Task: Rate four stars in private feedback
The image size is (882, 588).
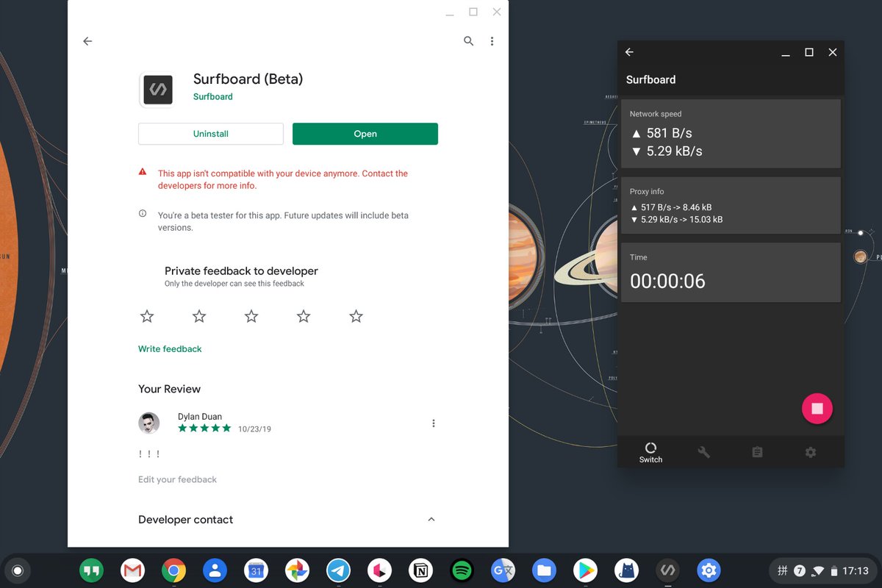Action: (x=304, y=316)
